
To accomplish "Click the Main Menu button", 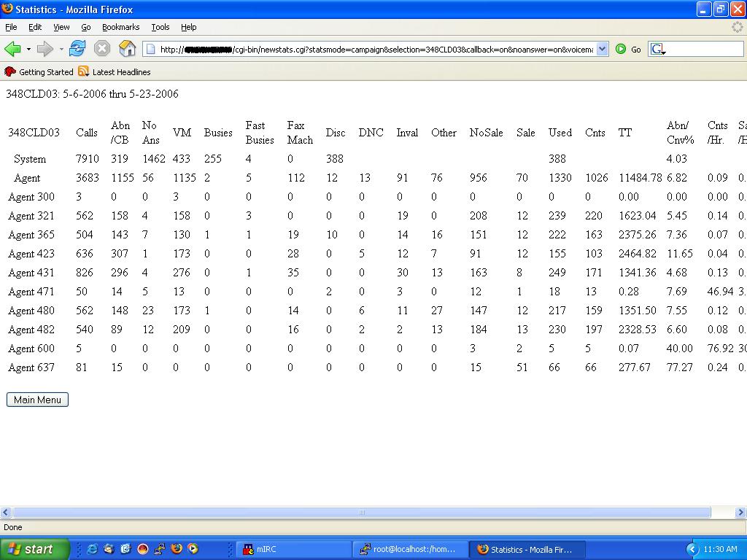I will 37,400.
